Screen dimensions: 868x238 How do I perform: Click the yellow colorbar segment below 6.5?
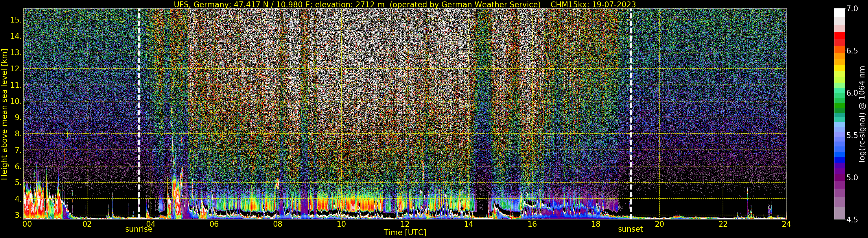click(x=839, y=68)
